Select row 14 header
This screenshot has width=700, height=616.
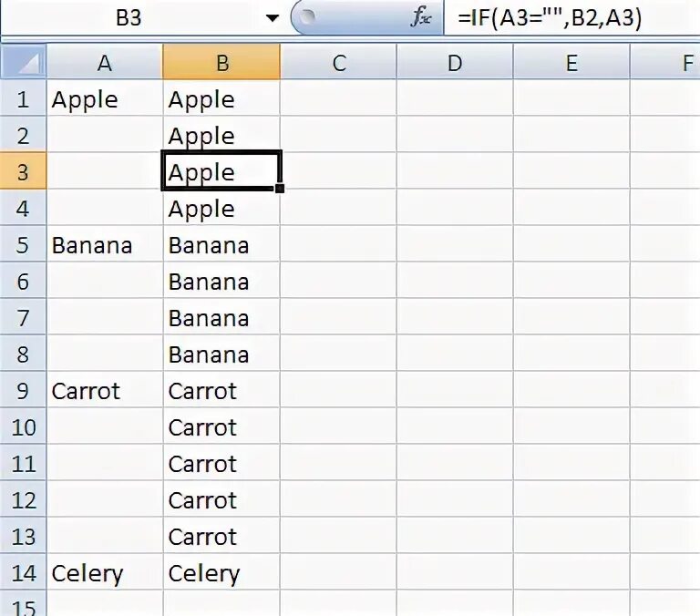point(24,573)
